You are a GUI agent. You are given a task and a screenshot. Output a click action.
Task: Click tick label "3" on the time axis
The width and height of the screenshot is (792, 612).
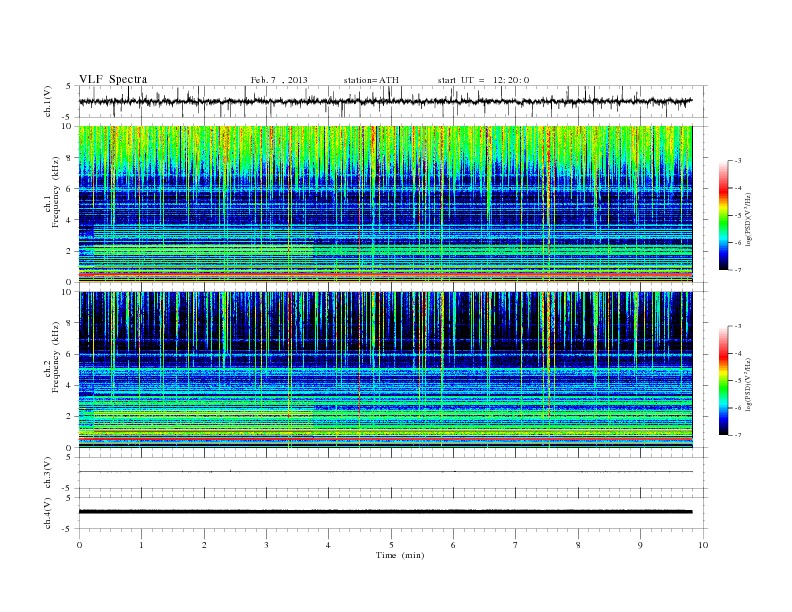pos(266,545)
